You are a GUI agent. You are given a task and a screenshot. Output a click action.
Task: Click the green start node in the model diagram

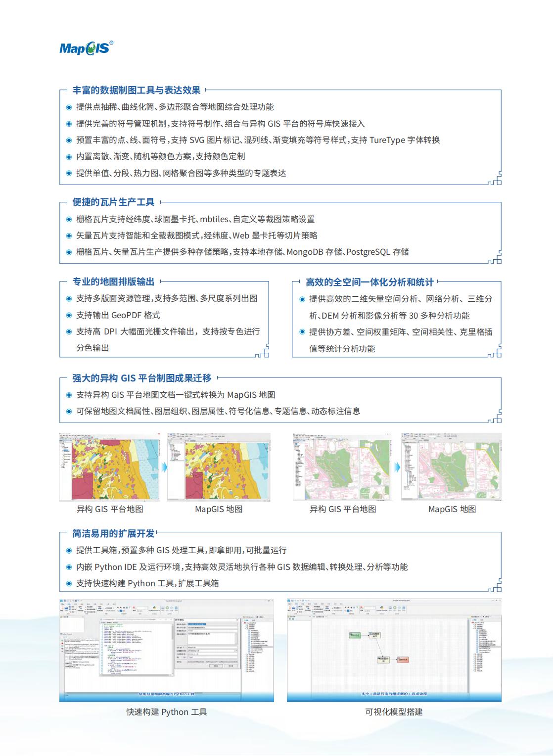pyautogui.click(x=355, y=635)
